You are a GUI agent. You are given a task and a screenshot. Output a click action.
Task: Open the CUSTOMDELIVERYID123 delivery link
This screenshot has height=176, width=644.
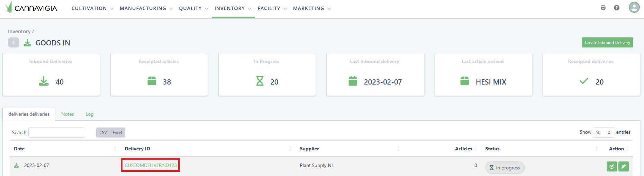[151, 165]
